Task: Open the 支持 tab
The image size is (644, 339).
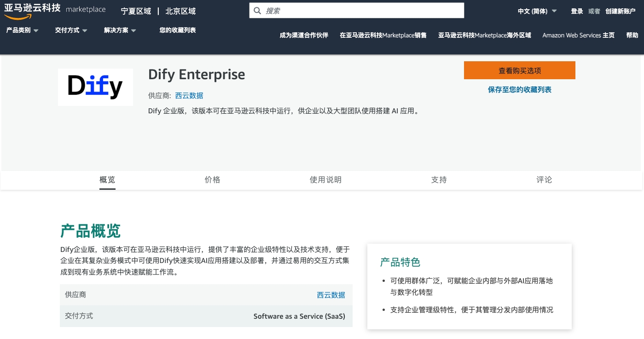Action: pos(439,180)
